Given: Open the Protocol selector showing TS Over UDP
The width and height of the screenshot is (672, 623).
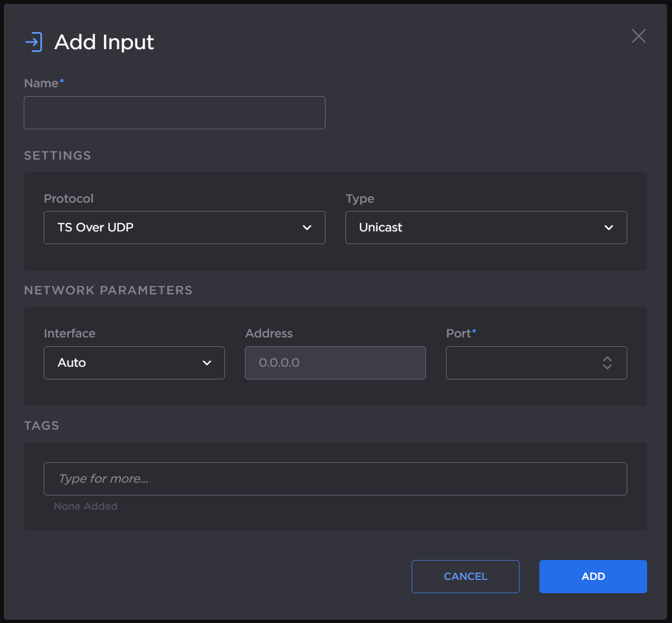Looking at the screenshot, I should 185,227.
